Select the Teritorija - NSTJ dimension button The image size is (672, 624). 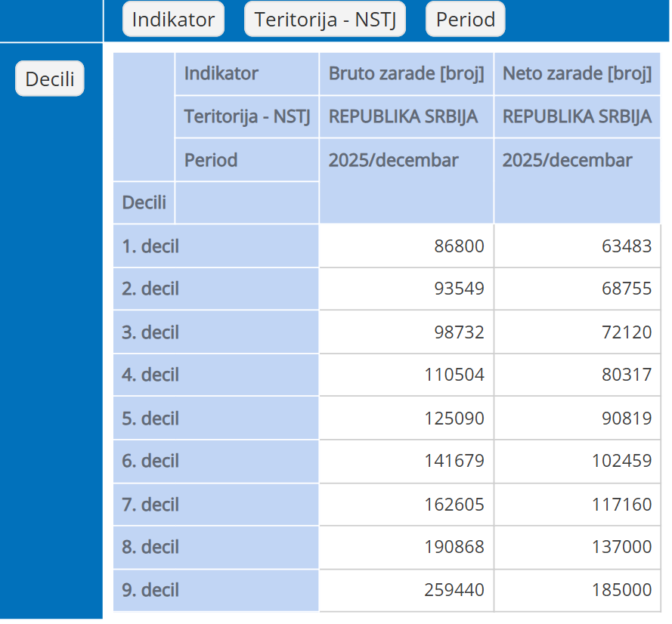pos(325,20)
